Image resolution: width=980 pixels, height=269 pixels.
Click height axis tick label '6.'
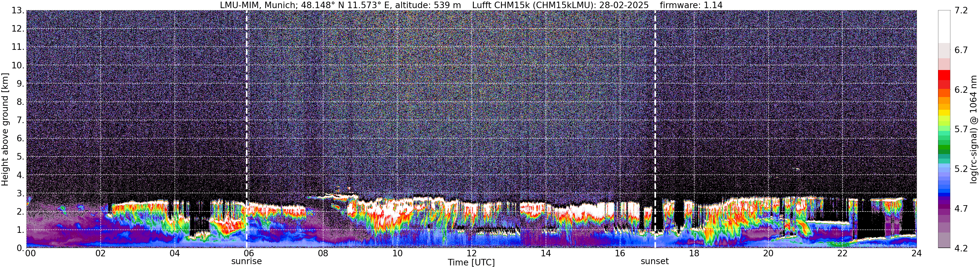(x=20, y=138)
